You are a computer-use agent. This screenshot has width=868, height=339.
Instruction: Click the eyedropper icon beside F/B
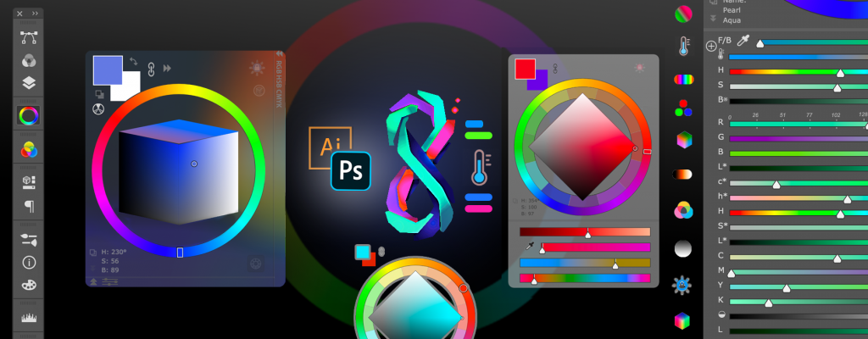click(744, 41)
